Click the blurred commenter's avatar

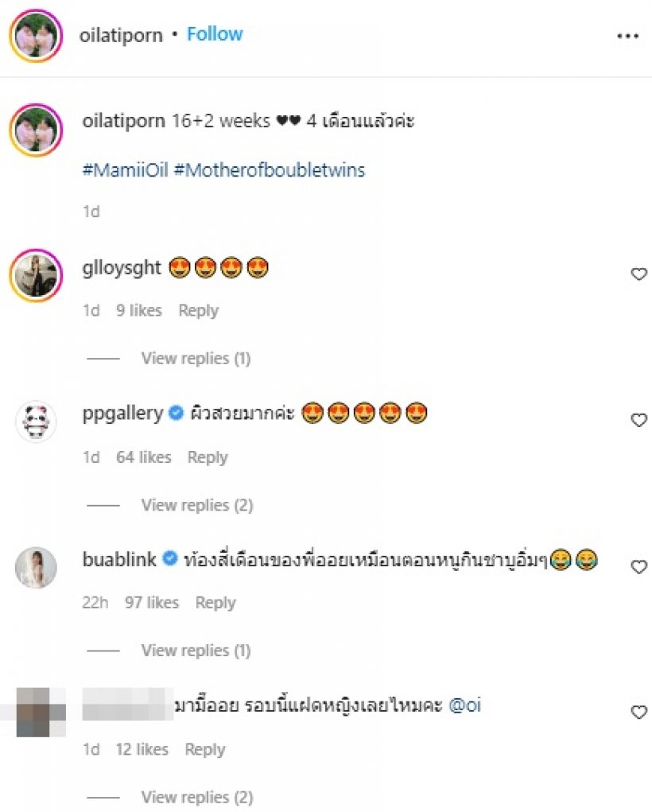pyautogui.click(x=41, y=712)
